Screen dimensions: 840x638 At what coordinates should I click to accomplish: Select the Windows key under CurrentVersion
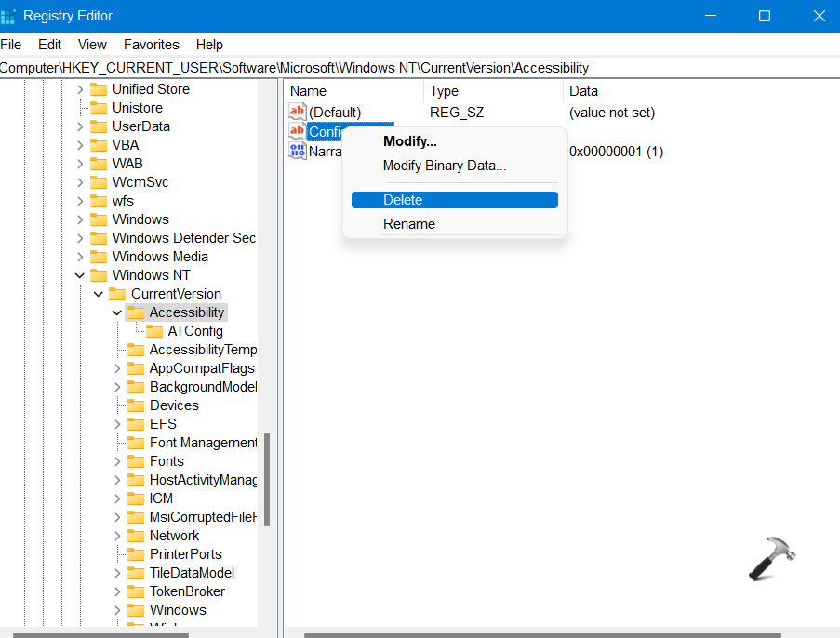click(178, 610)
